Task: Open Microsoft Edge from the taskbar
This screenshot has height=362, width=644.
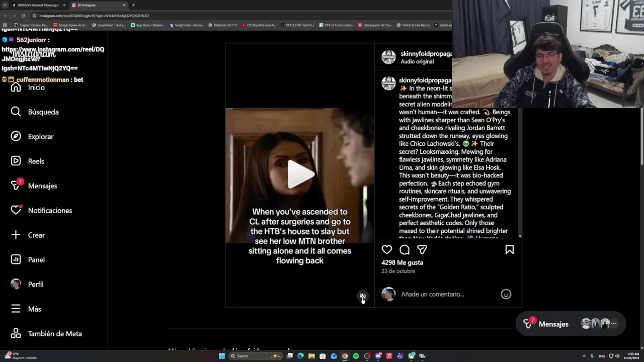Action: (300, 356)
